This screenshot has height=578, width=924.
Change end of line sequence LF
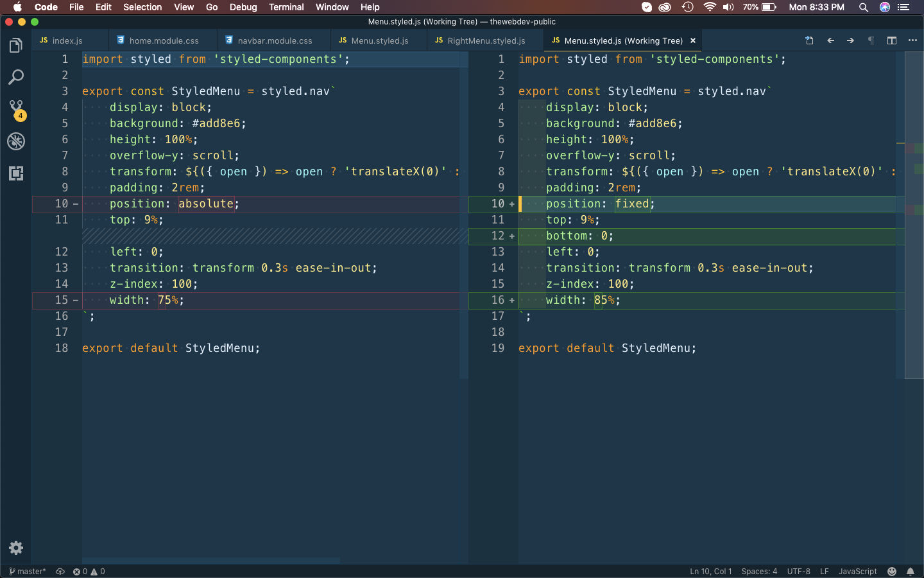(825, 571)
